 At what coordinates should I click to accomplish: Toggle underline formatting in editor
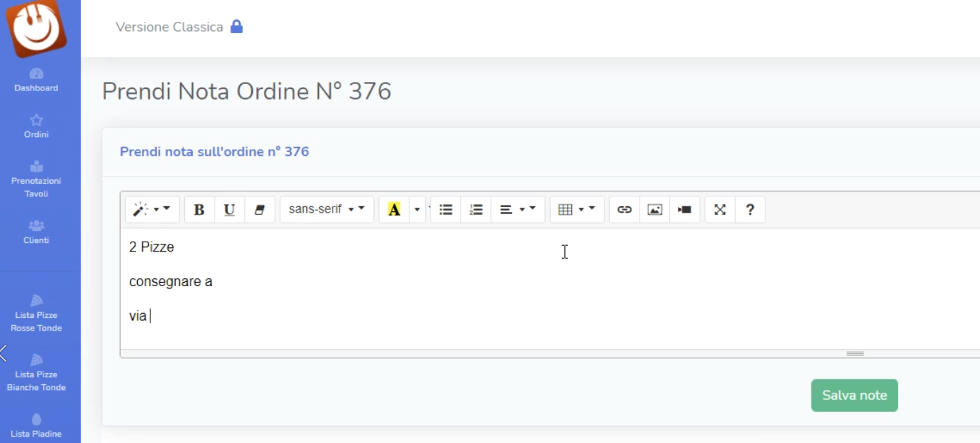coord(229,210)
